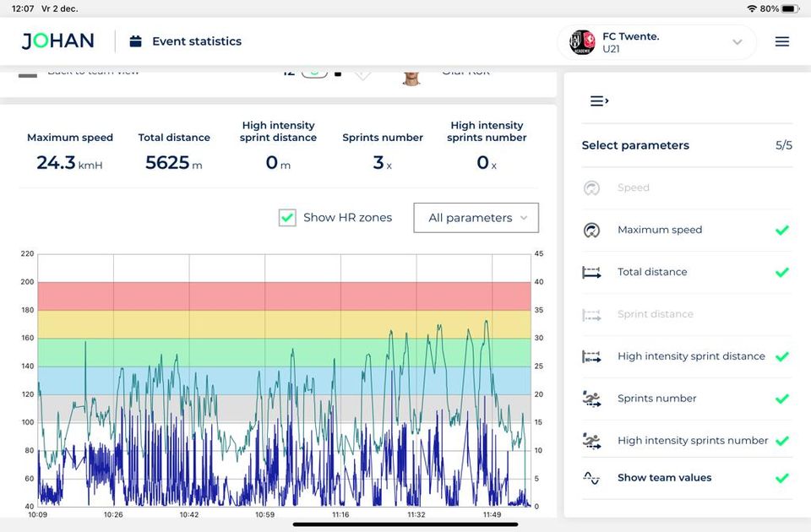The height and width of the screenshot is (532, 811).
Task: Click the FC Twente club badge
Action: (583, 41)
